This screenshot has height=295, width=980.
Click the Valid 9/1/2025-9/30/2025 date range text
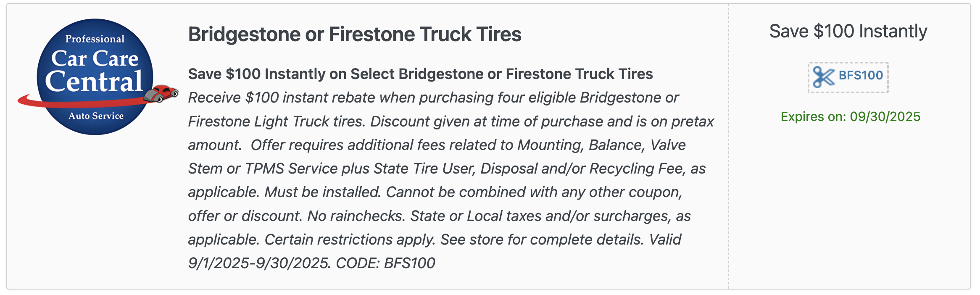click(x=435, y=251)
